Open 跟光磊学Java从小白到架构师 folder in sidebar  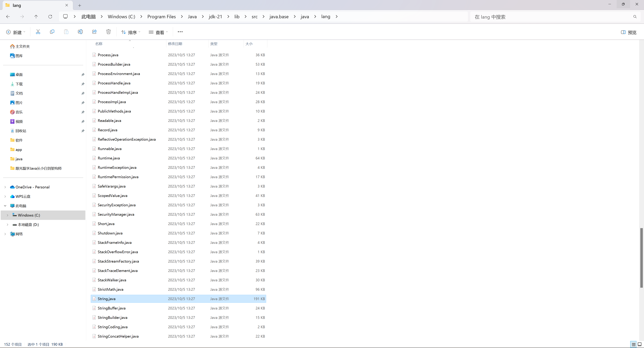coord(36,168)
